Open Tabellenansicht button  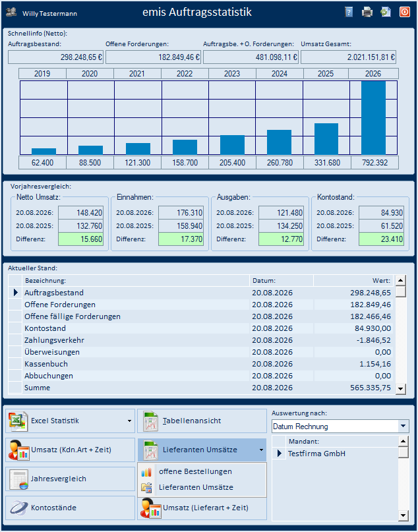click(202, 421)
